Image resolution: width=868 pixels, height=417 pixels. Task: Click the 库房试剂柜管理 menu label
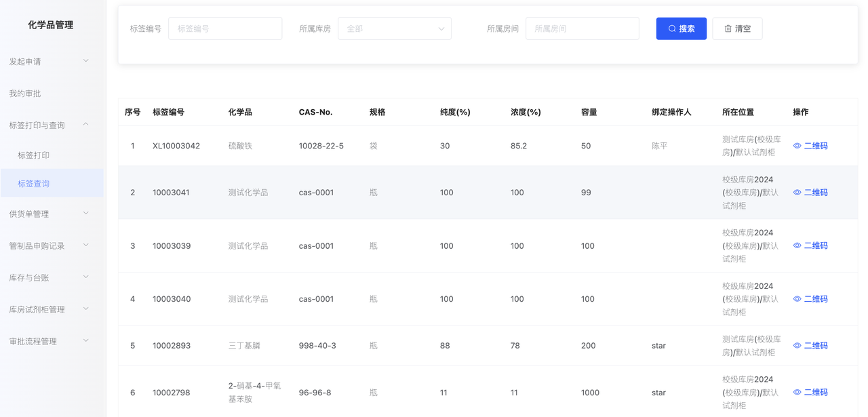point(37,310)
